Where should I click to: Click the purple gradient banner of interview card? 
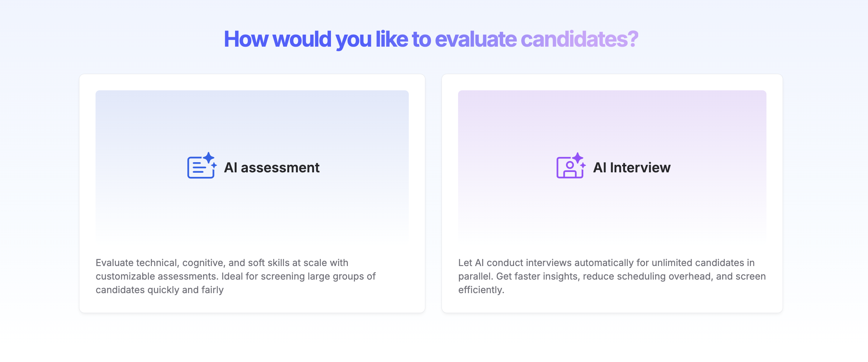point(612,120)
